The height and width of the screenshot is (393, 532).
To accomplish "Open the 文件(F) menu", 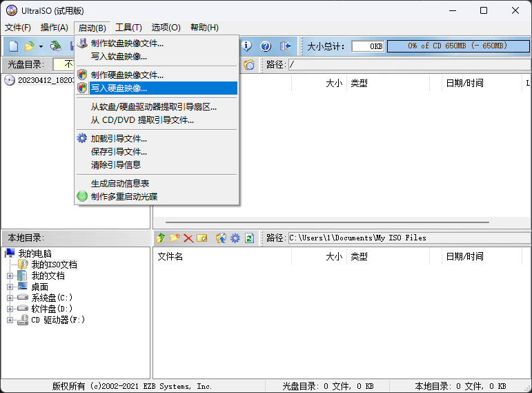I will (x=18, y=28).
